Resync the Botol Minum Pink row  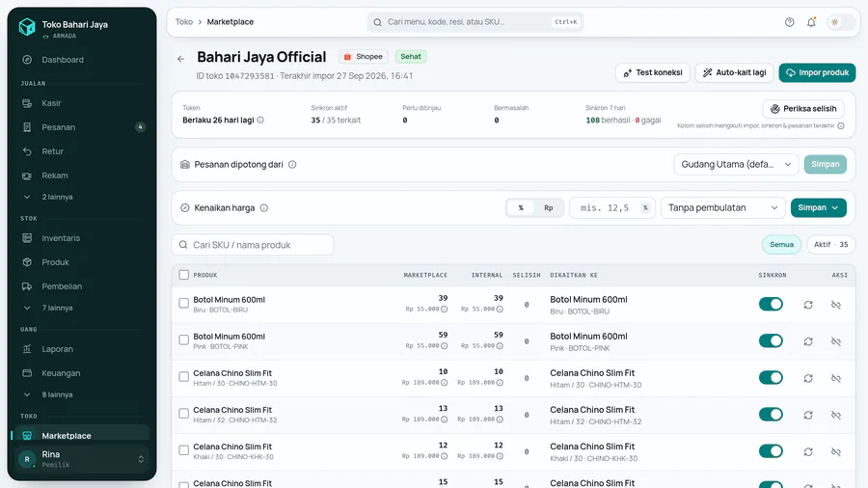point(808,341)
